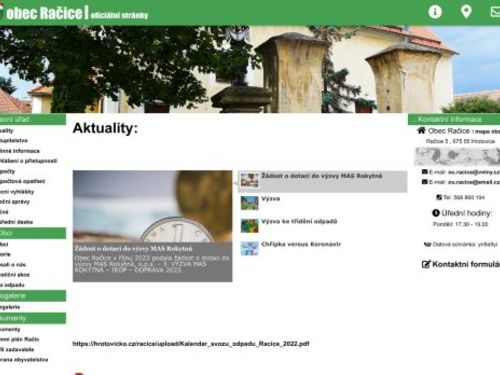Click the envelope mail icon in header
This screenshot has width=500, height=375.
point(495,12)
